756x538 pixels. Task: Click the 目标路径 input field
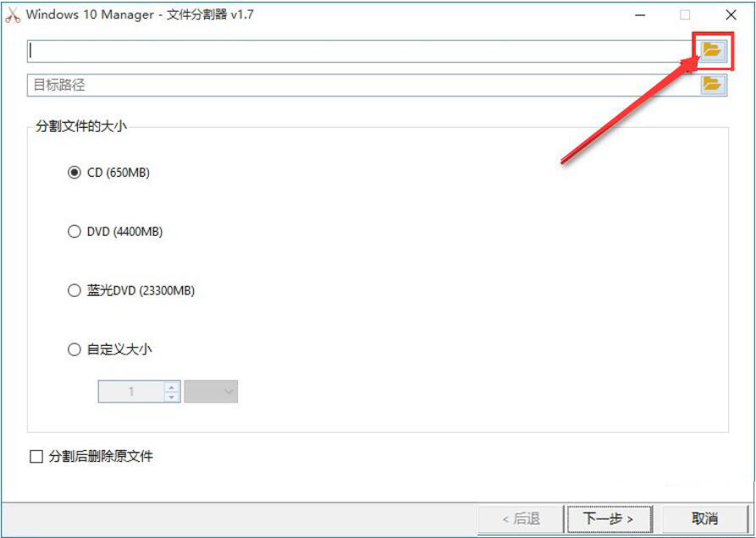(363, 85)
